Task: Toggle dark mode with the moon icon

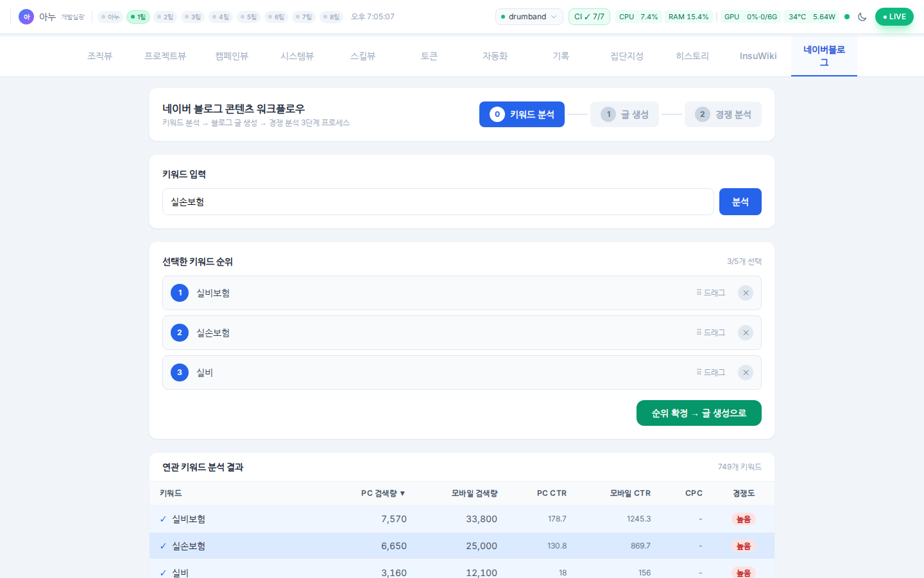Action: (862, 17)
